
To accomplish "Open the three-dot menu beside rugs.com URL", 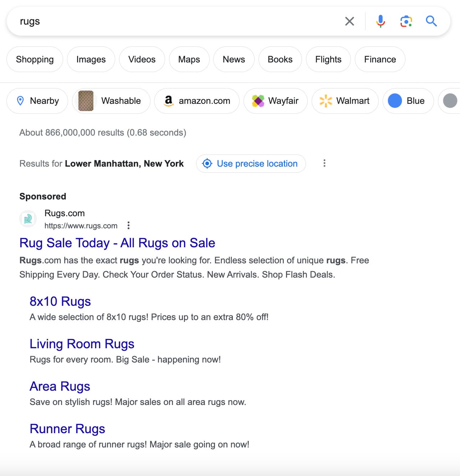I will (128, 226).
